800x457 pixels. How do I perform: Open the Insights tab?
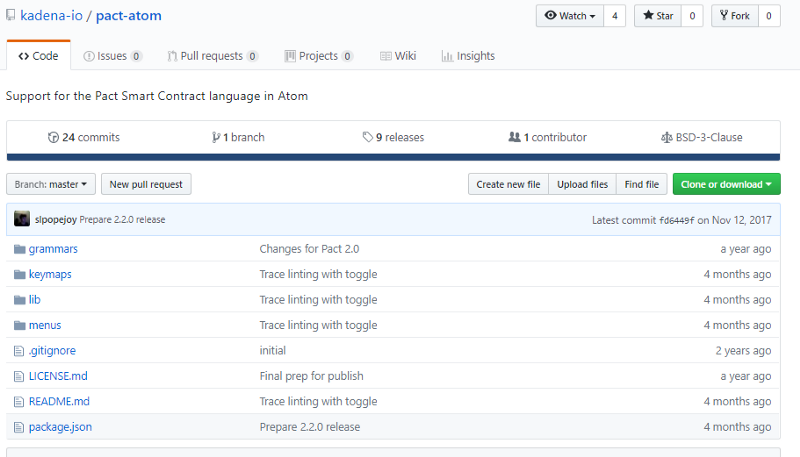(x=468, y=56)
